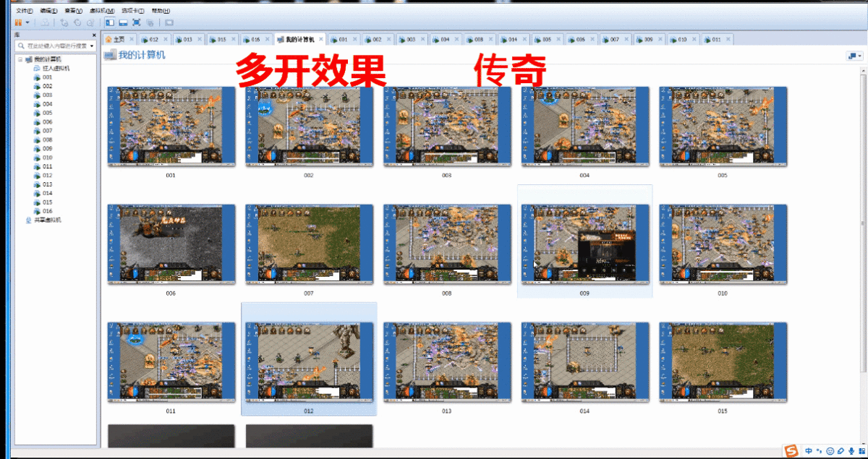Switch to the 001 tab
The width and height of the screenshot is (868, 459).
tap(343, 39)
